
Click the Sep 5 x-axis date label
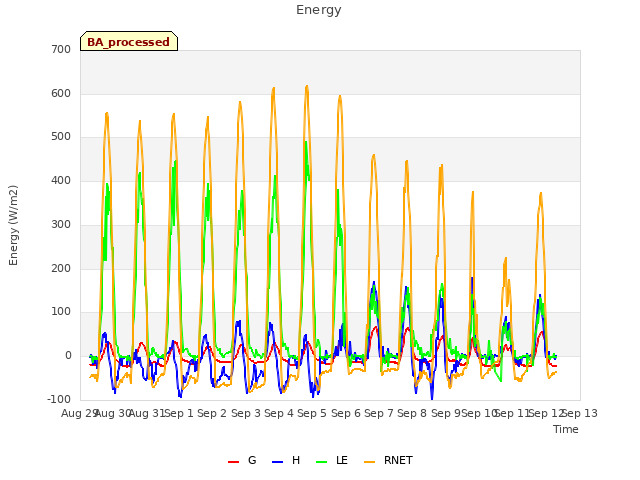(312, 413)
